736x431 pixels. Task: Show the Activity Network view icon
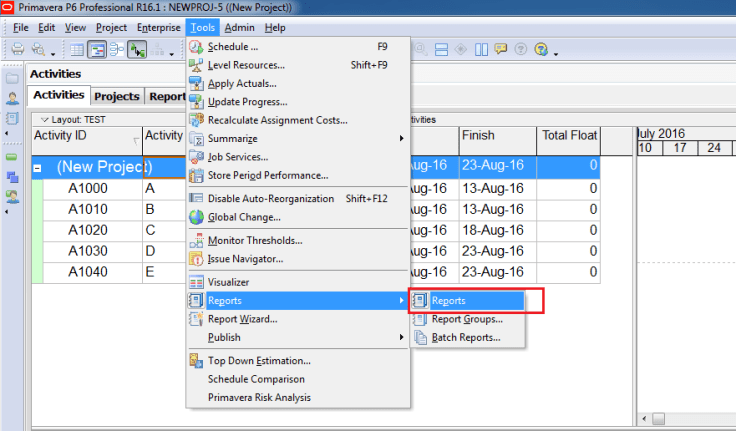point(116,49)
